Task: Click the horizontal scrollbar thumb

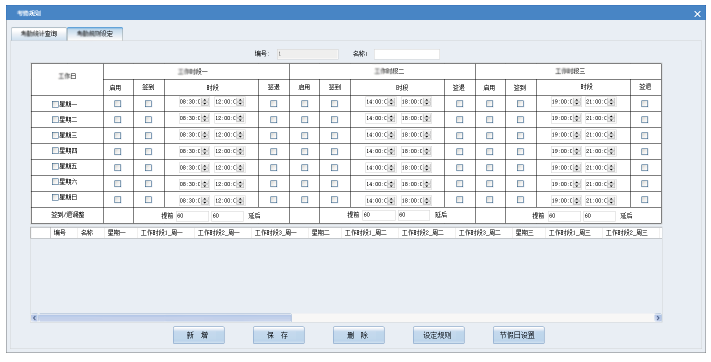Action: pos(165,318)
